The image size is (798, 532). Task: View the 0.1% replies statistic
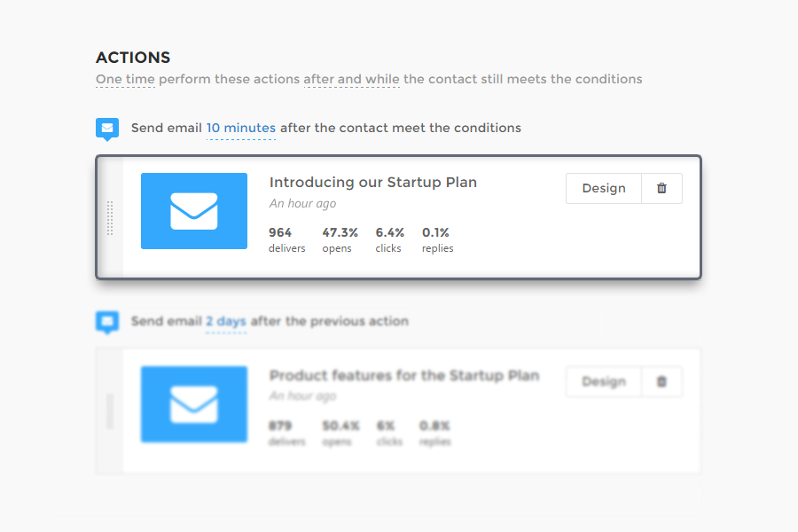click(437, 239)
